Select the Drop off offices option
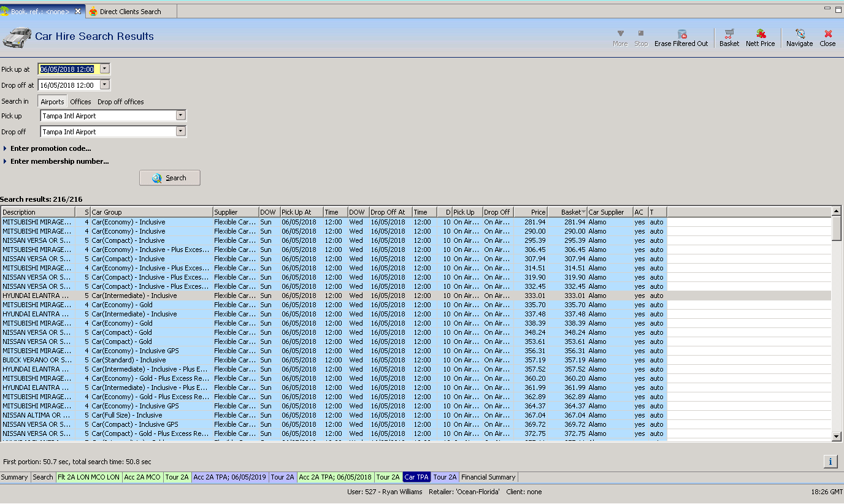 [121, 102]
